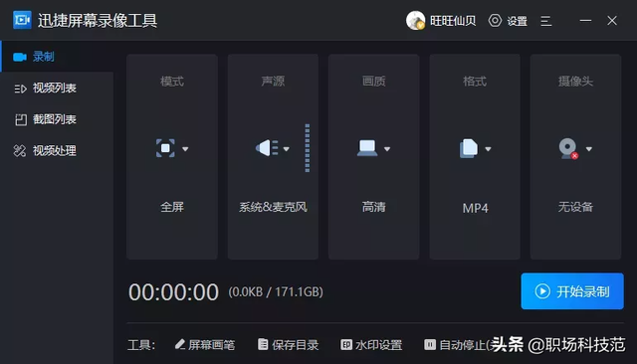Expand the recording mode dropdown arrow
This screenshot has width=637, height=364.
[185, 149]
